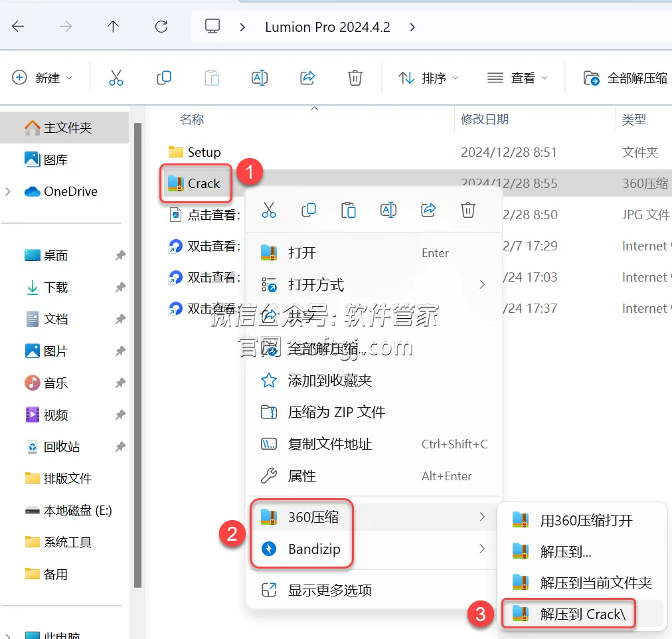Expand 打开方式 submenu

(373, 284)
